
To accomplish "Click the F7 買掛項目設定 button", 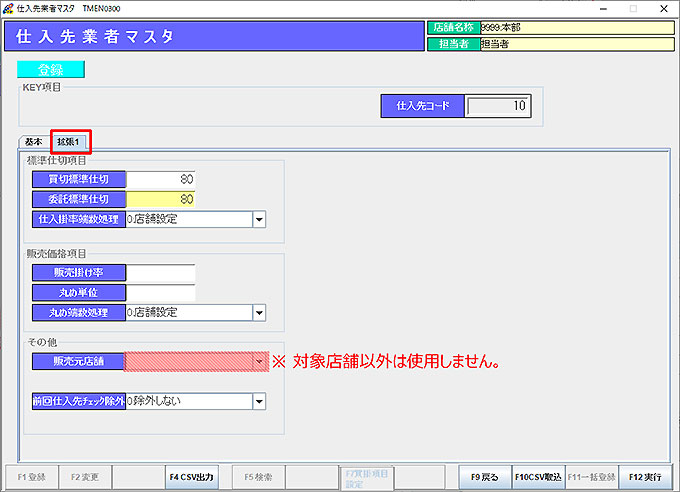I will [366, 477].
